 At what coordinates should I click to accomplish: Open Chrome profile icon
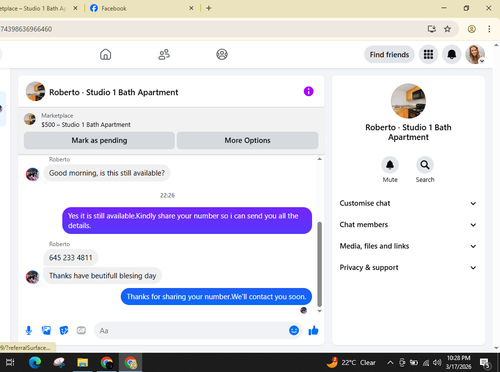(471, 29)
